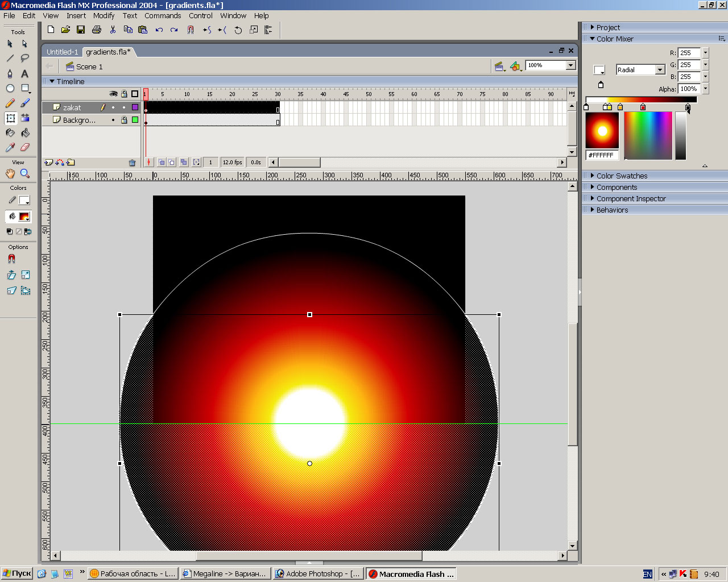Open the Window menu
The width and height of the screenshot is (728, 582).
coord(233,15)
